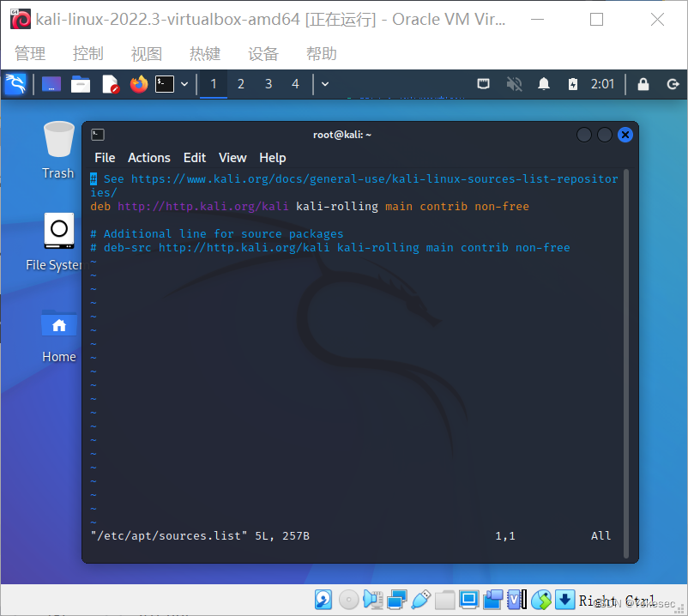Click the '# Additional line for source packages' comment

click(217, 234)
